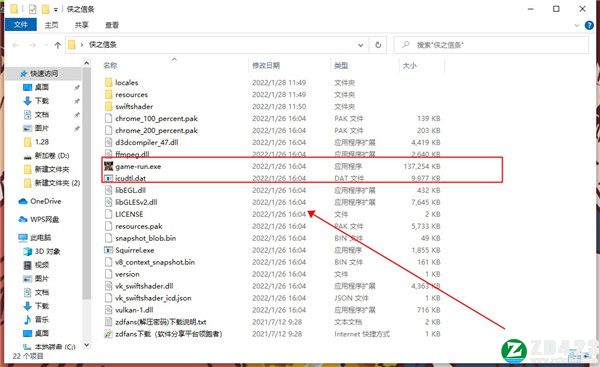Select the file chrome_100_percent.pak
600x367 pixels.
coord(156,118)
